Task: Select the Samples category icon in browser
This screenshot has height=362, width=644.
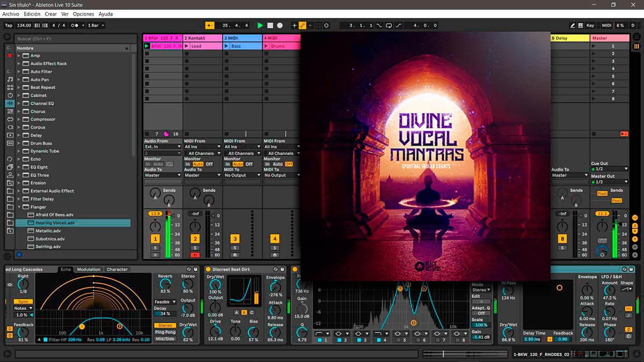Action: click(x=10, y=143)
